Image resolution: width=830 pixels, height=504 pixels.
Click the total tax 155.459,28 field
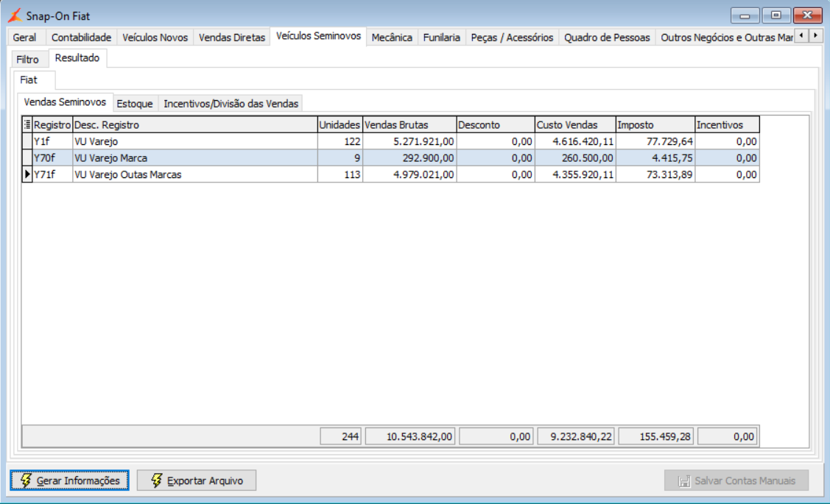655,436
